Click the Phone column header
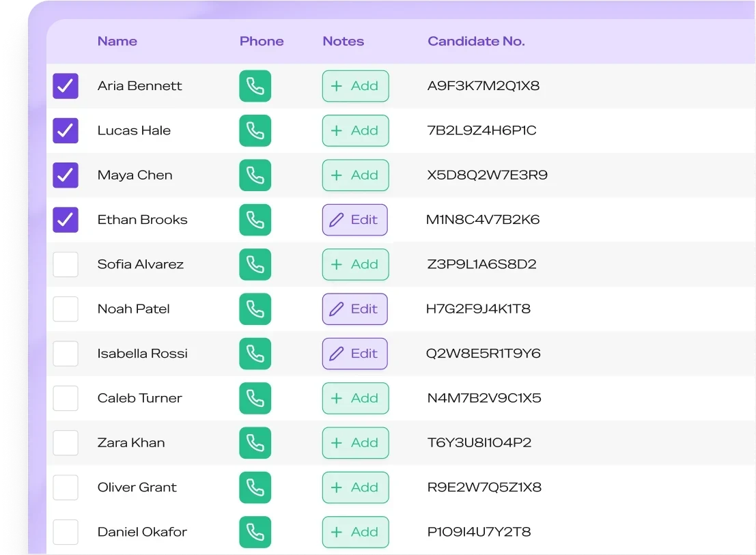This screenshot has width=756, height=555. click(262, 42)
